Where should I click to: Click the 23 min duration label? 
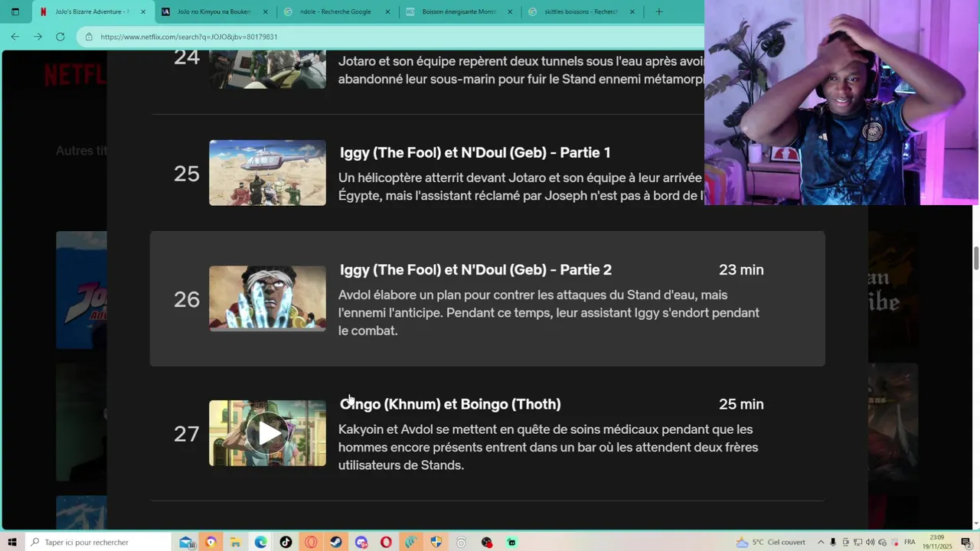click(x=741, y=269)
